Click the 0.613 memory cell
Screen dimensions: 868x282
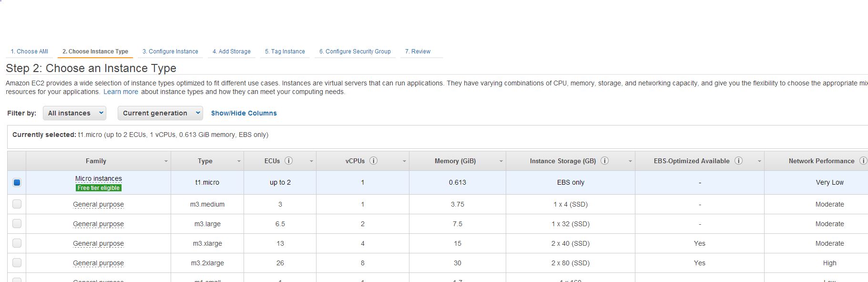[x=458, y=182]
